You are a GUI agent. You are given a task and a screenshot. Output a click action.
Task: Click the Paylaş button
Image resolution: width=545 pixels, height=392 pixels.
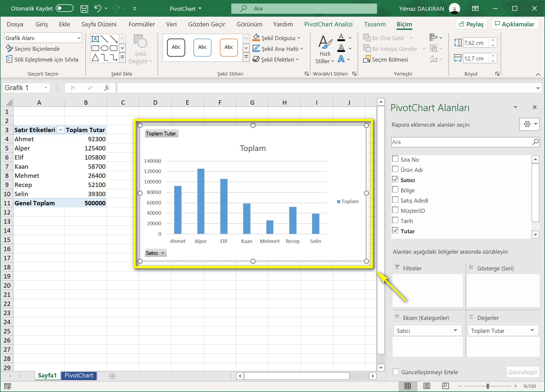[x=471, y=24]
